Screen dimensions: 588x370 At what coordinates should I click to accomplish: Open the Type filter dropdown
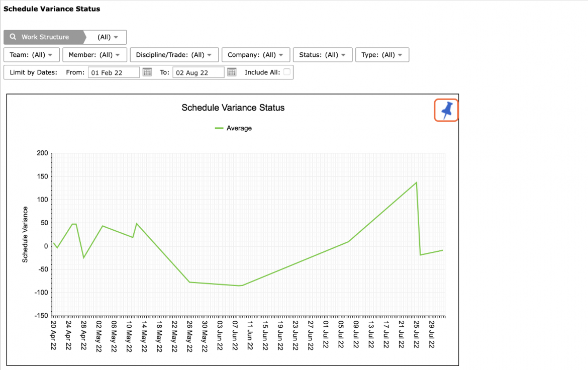point(382,55)
